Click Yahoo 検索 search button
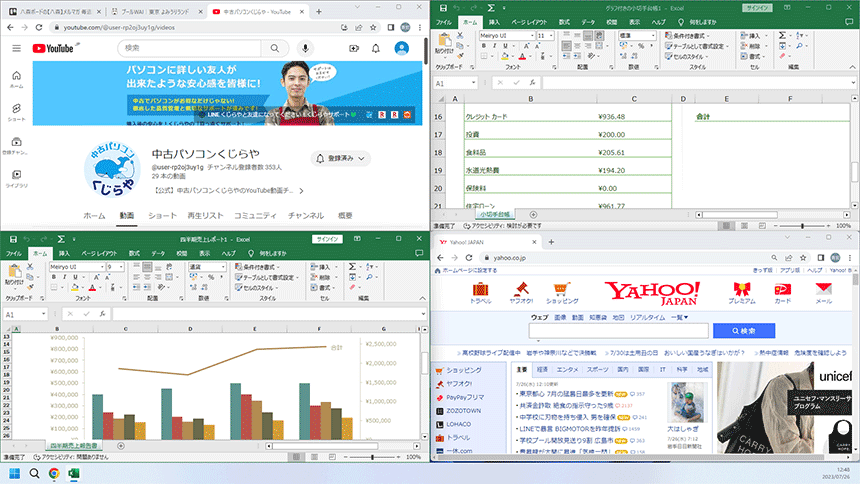 [744, 331]
